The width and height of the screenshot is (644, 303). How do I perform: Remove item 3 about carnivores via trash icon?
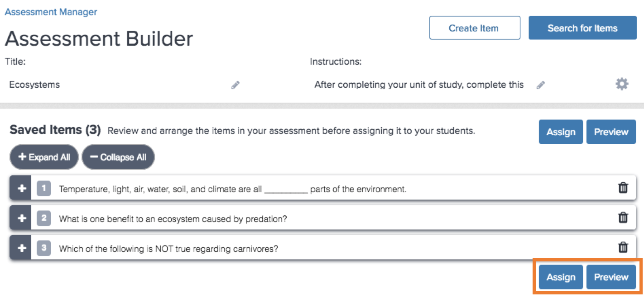(x=623, y=247)
